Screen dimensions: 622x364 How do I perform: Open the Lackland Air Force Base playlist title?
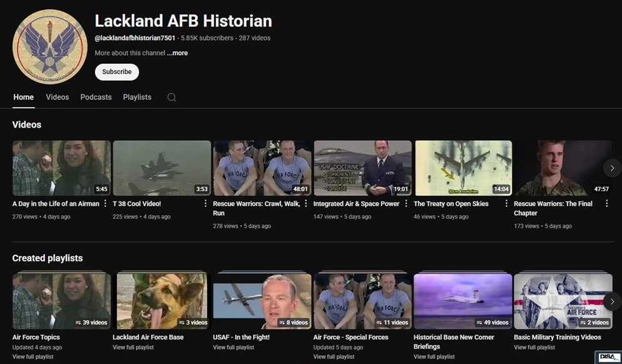tap(148, 338)
